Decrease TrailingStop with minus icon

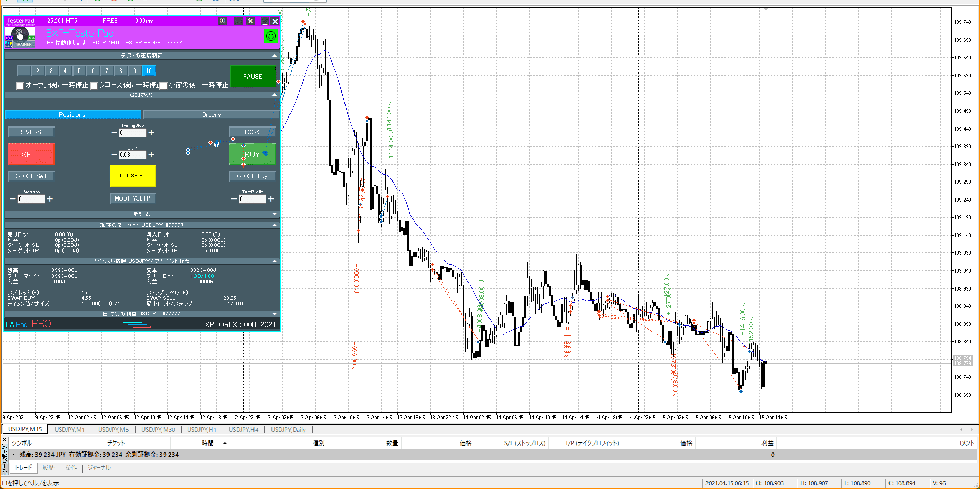point(114,133)
